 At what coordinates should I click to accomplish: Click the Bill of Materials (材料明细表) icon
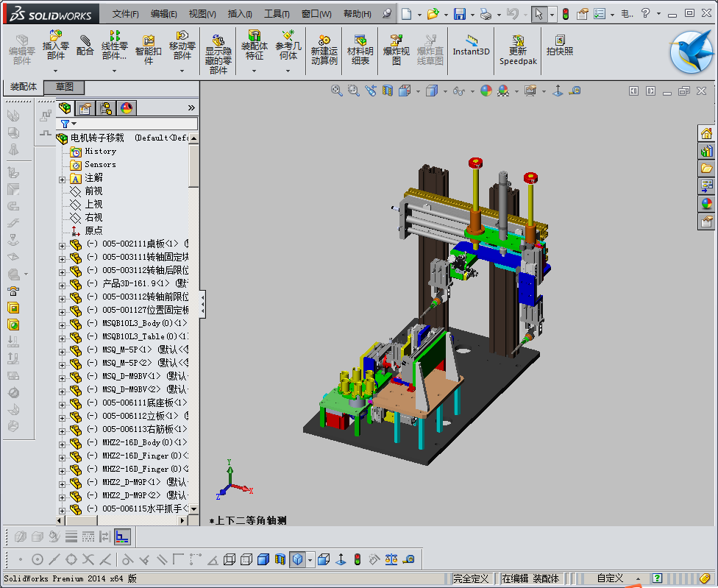click(360, 46)
